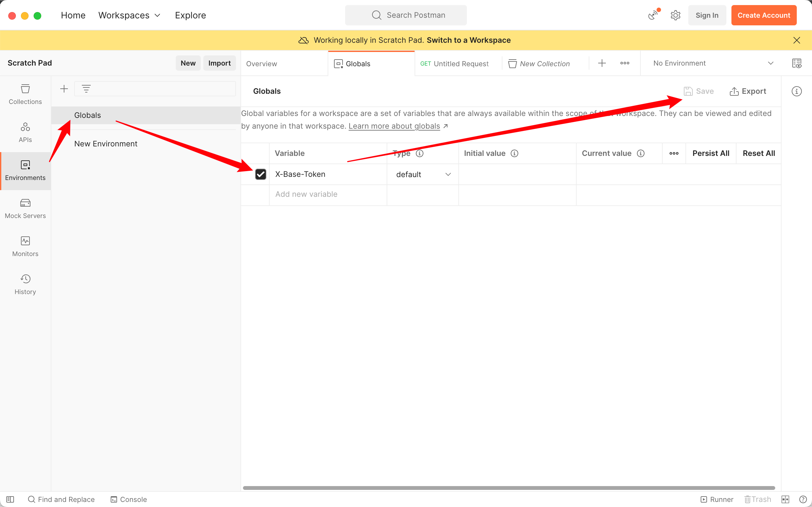Click the horizontal scrollbar at bottom
This screenshot has height=507, width=812.
[x=508, y=488]
